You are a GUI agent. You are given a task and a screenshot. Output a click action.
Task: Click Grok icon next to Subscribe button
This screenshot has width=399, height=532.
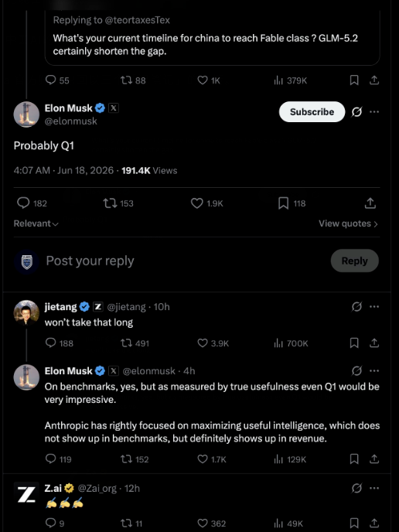pos(356,111)
